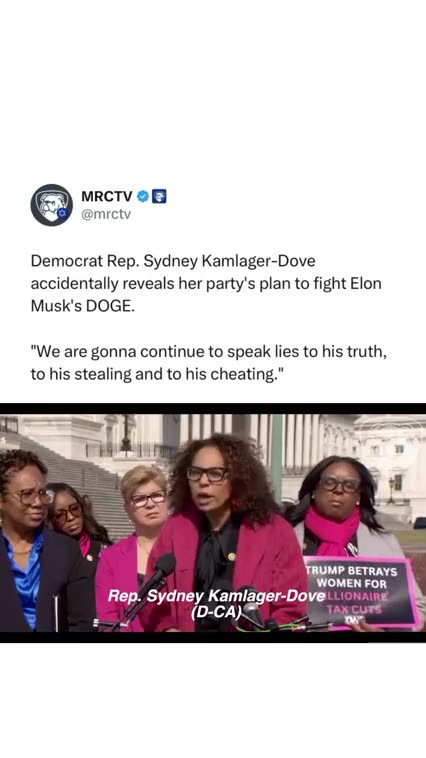Image resolution: width=426 pixels, height=758 pixels.
Task: Play the embedded press conference video
Action: (x=213, y=523)
